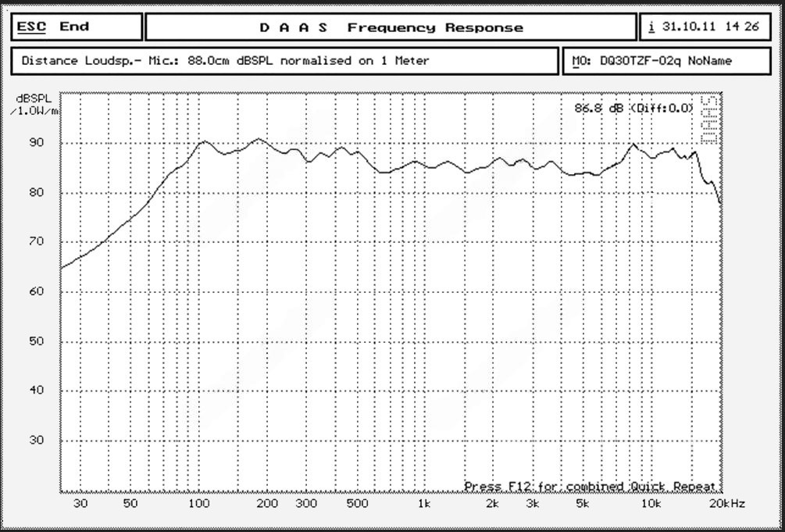Image resolution: width=785 pixels, height=532 pixels.
Task: Click the 200 label on frequency axis
Action: click(266, 504)
